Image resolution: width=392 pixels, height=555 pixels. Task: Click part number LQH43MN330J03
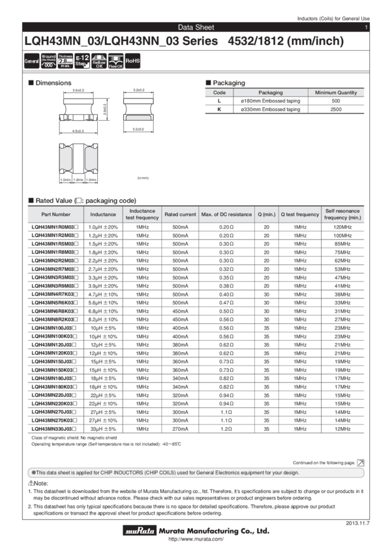click(53, 428)
